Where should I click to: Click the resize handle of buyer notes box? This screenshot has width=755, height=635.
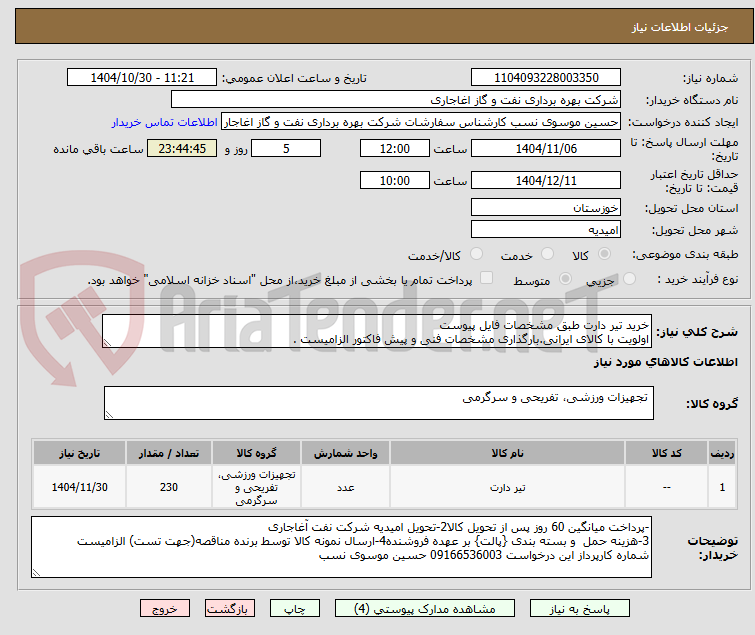click(36, 572)
